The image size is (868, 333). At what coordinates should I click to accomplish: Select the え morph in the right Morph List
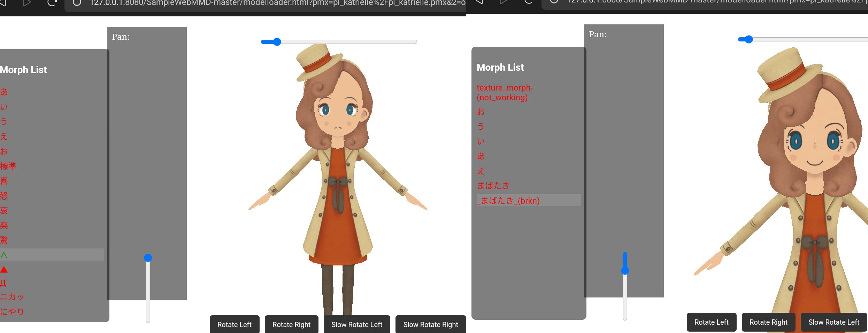[481, 171]
